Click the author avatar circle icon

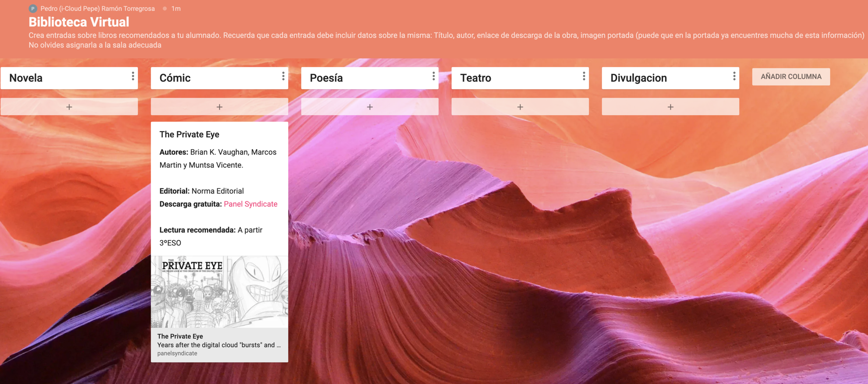coord(33,9)
